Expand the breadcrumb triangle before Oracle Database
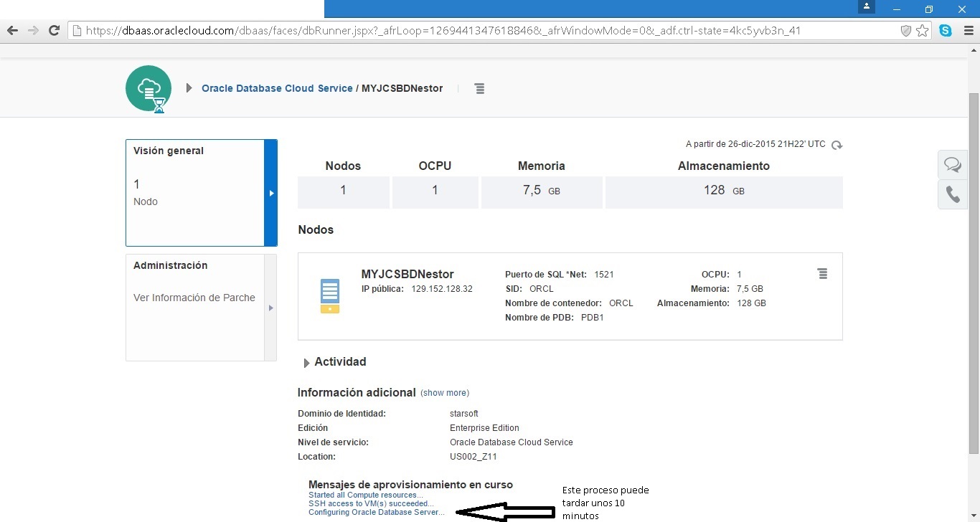980x522 pixels. (x=189, y=88)
